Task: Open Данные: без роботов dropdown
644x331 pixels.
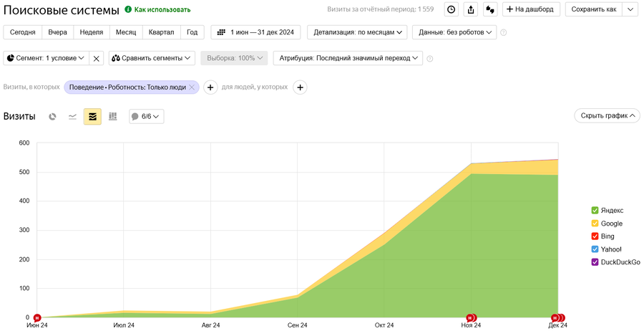Action: (454, 32)
